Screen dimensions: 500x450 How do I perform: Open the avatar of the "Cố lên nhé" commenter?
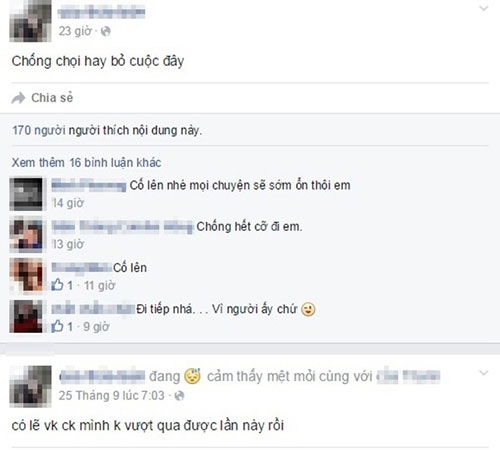point(26,194)
